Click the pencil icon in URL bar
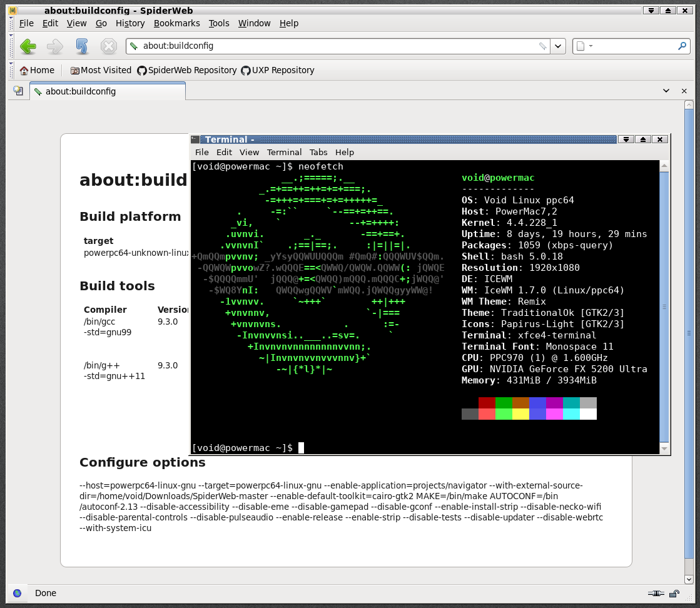This screenshot has width=700, height=608. 542,46
